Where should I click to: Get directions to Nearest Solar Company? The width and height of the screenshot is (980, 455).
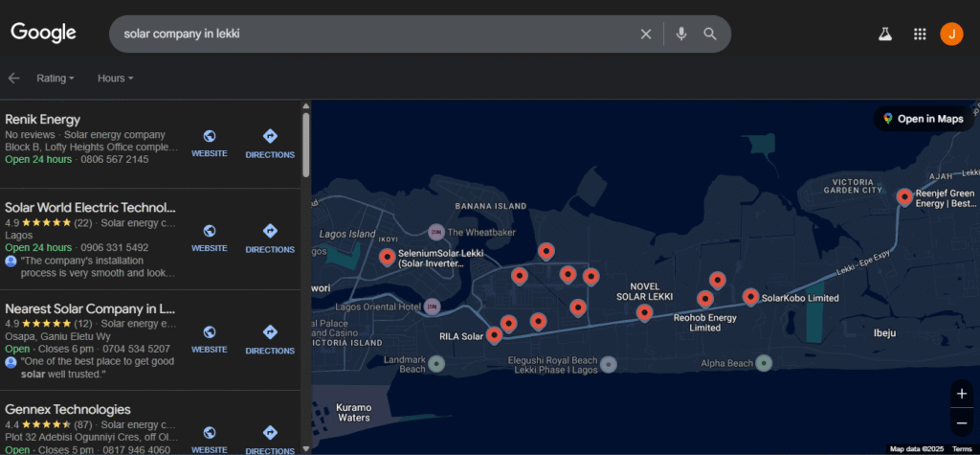(270, 339)
